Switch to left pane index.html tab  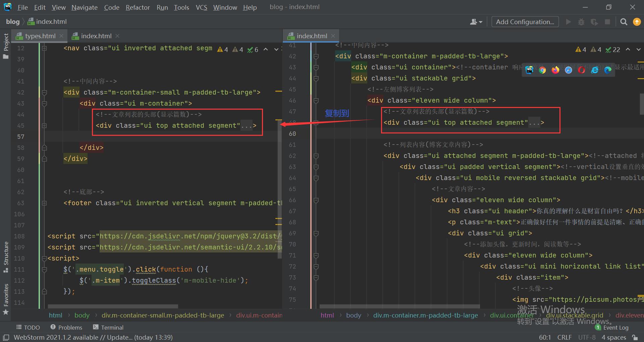click(x=96, y=36)
